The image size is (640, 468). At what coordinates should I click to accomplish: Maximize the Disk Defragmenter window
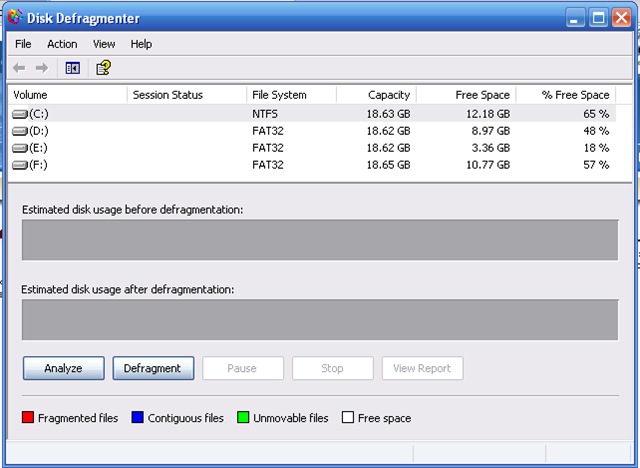pyautogui.click(x=598, y=18)
